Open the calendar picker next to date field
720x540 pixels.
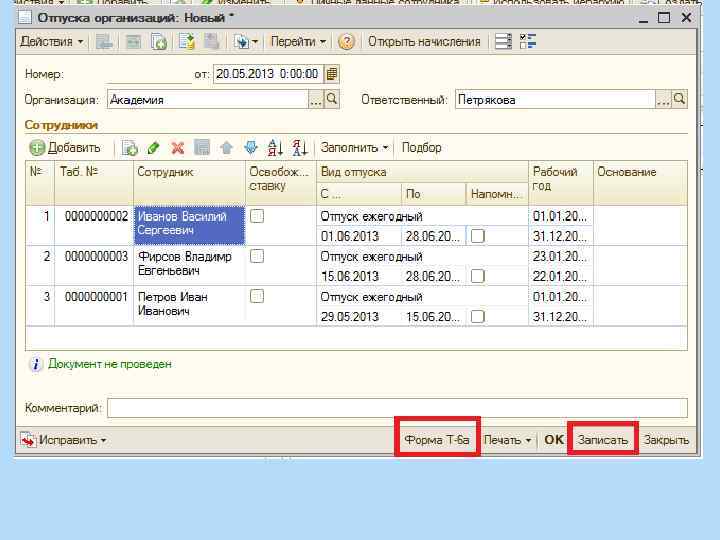(332, 74)
